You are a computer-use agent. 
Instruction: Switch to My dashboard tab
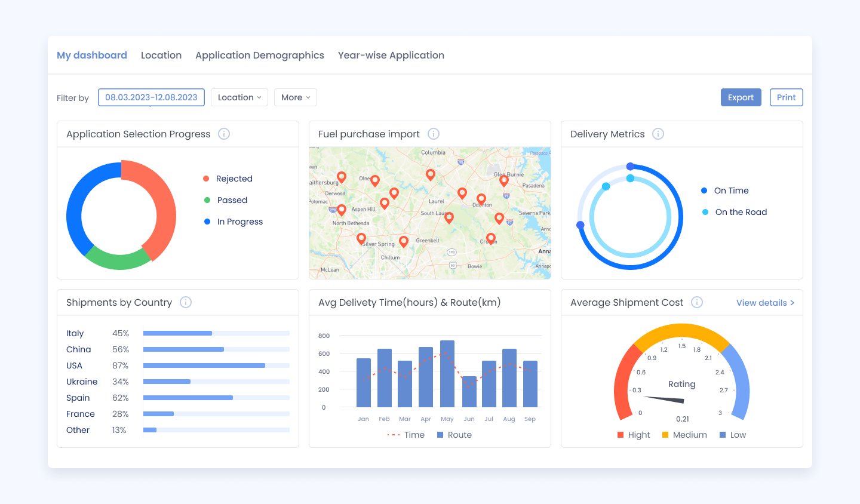pyautogui.click(x=92, y=55)
